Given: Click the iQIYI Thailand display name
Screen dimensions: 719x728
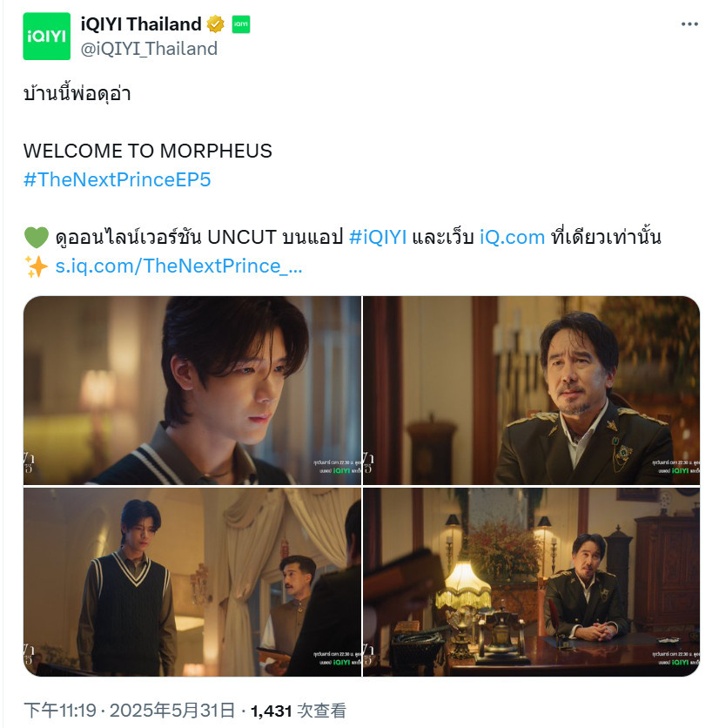Looking at the screenshot, I should coord(141,24).
